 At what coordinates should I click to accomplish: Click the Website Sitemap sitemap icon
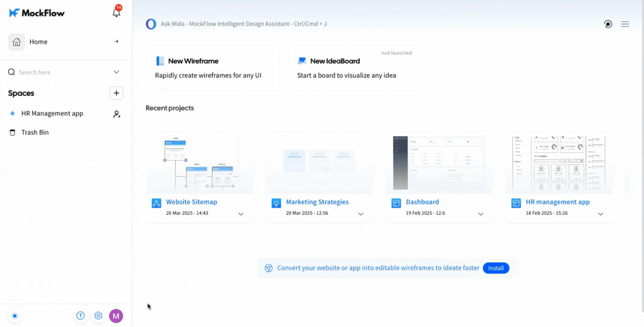click(157, 203)
